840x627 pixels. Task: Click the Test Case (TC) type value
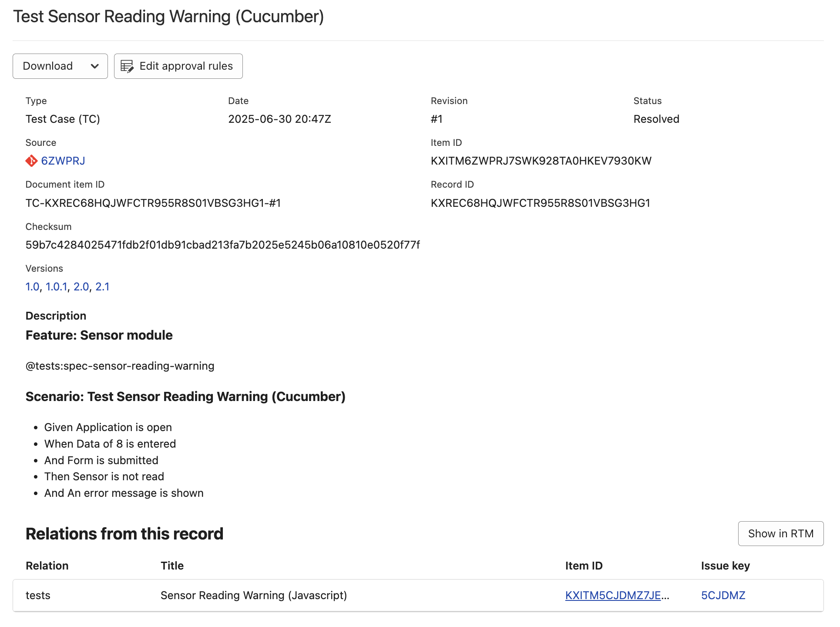63,119
